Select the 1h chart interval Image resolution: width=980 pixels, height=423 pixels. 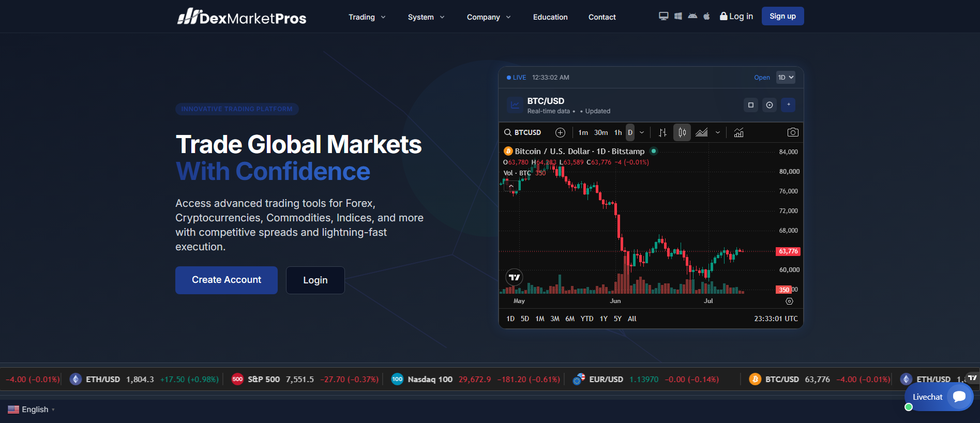[618, 132]
